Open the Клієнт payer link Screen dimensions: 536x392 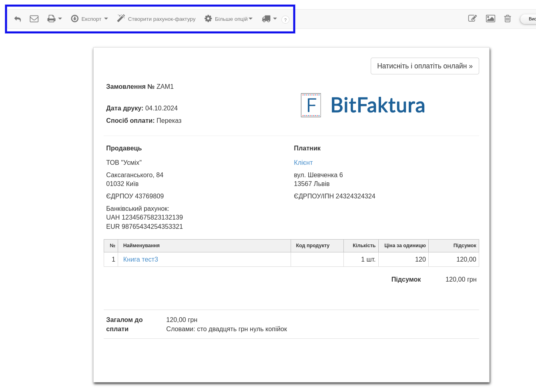pyautogui.click(x=303, y=162)
